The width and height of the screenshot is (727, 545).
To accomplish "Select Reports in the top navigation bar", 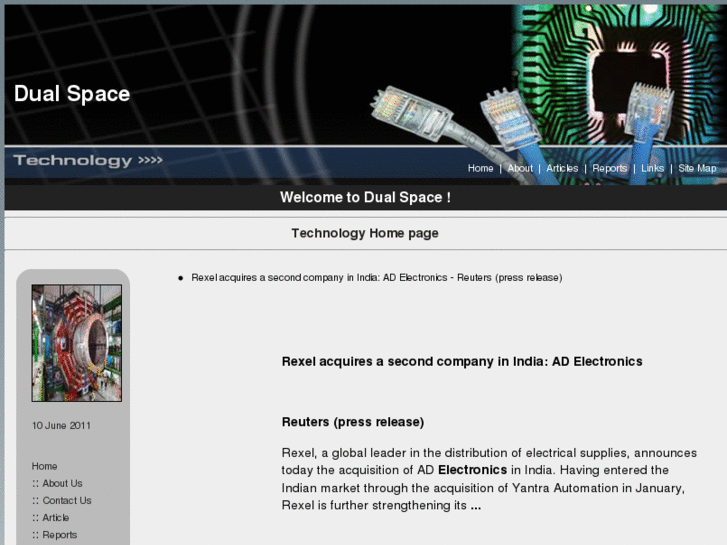I will pyautogui.click(x=609, y=168).
